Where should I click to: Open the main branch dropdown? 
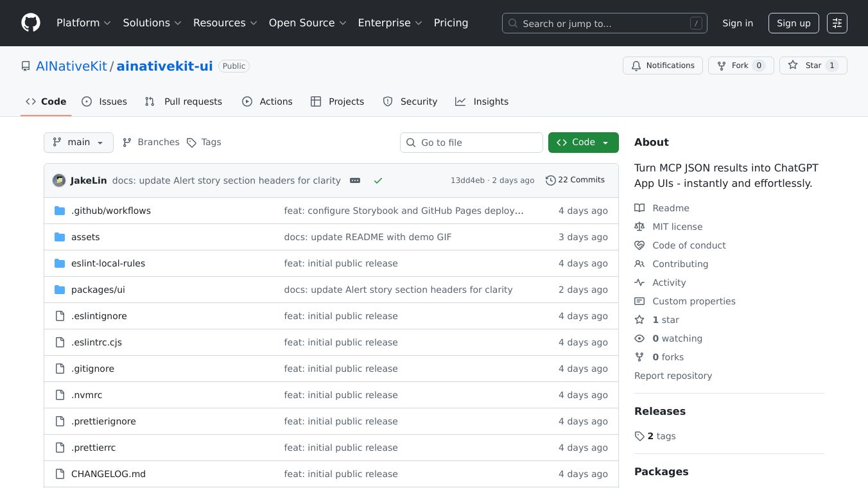coord(78,143)
